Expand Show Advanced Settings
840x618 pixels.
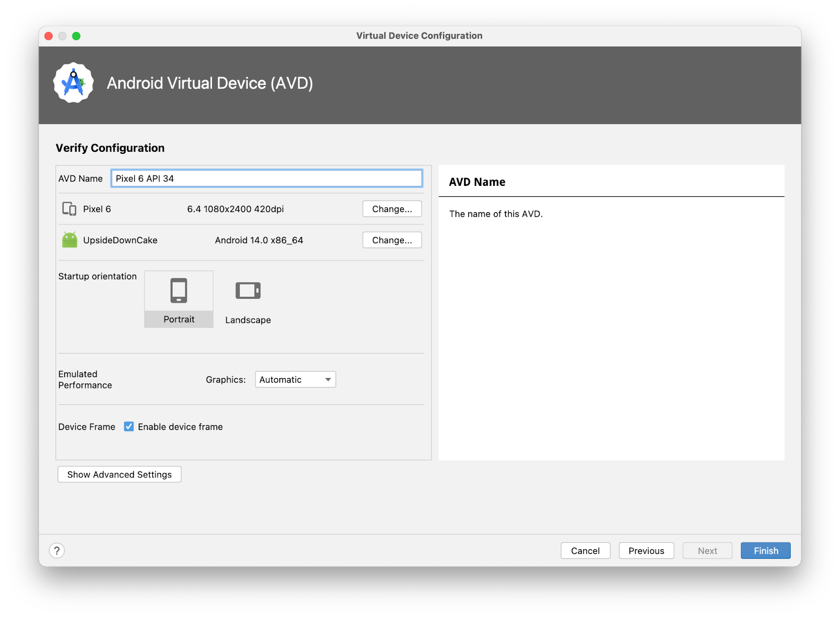pos(119,474)
